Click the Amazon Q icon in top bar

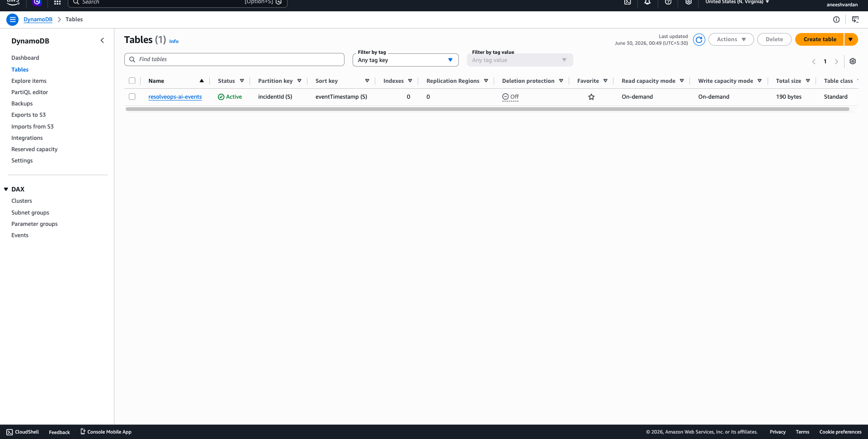[x=37, y=2]
